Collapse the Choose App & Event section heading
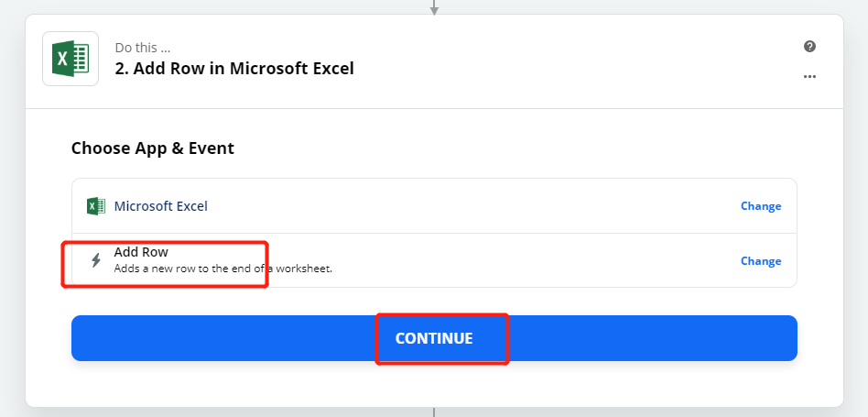The width and height of the screenshot is (868, 417). click(153, 148)
